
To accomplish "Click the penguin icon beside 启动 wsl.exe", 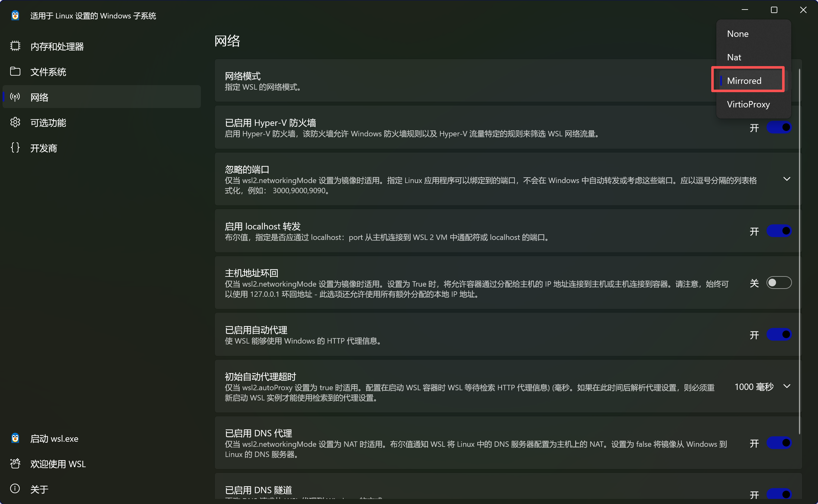I will pos(15,438).
